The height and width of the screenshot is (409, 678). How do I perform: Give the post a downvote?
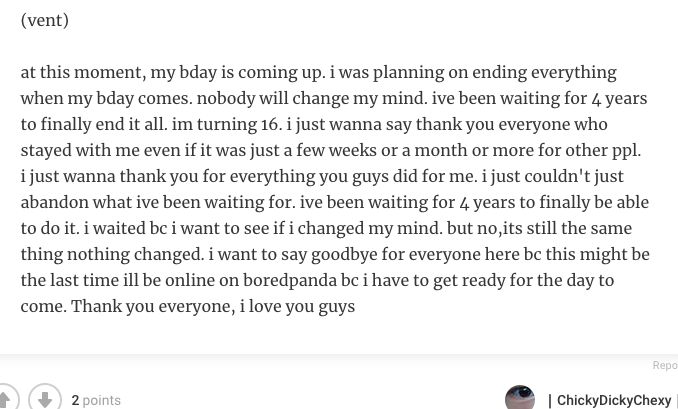click(x=45, y=398)
